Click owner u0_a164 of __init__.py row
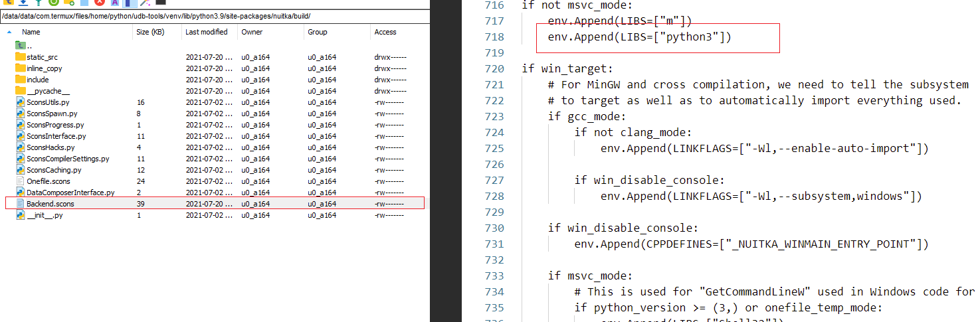 tap(255, 215)
